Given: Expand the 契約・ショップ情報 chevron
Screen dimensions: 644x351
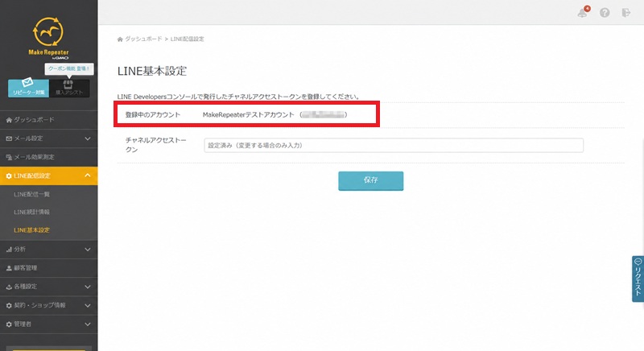Looking at the screenshot, I should tap(88, 305).
